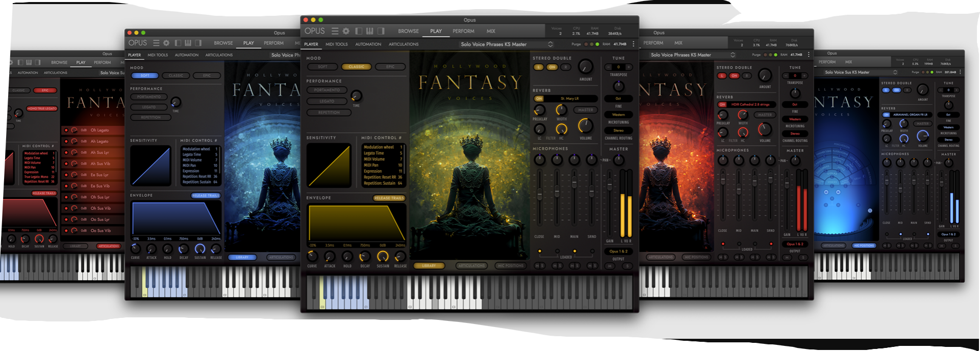Click the Reverb Width knob in front window

point(561,110)
